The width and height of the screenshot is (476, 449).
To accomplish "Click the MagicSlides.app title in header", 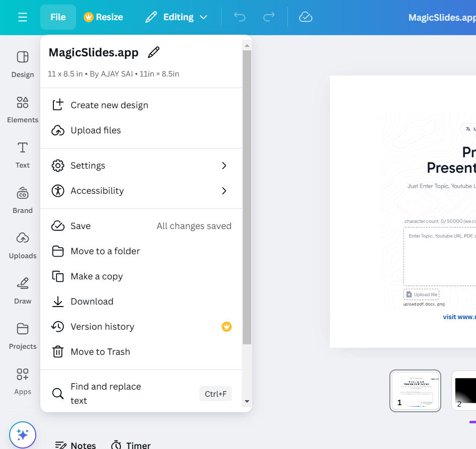I will pyautogui.click(x=442, y=18).
